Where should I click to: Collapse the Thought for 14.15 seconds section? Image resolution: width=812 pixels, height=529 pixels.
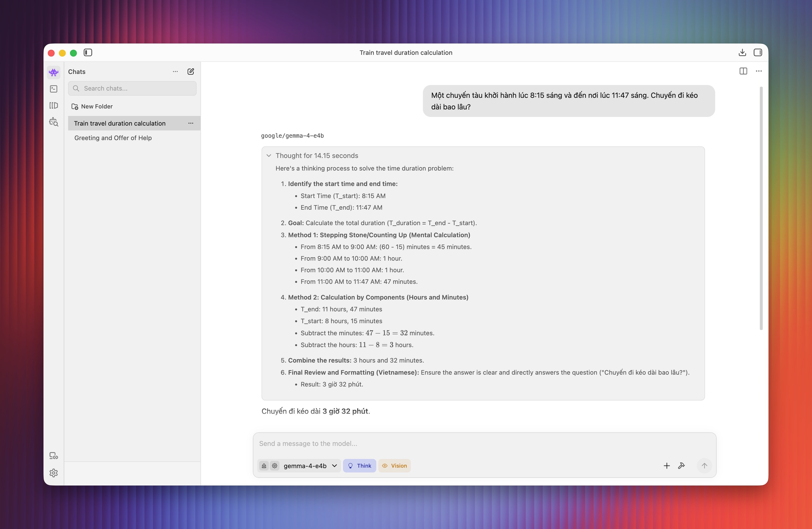[269, 156]
